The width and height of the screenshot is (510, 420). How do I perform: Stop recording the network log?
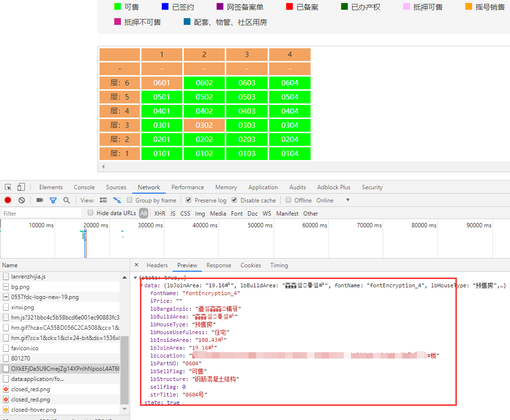click(x=8, y=200)
